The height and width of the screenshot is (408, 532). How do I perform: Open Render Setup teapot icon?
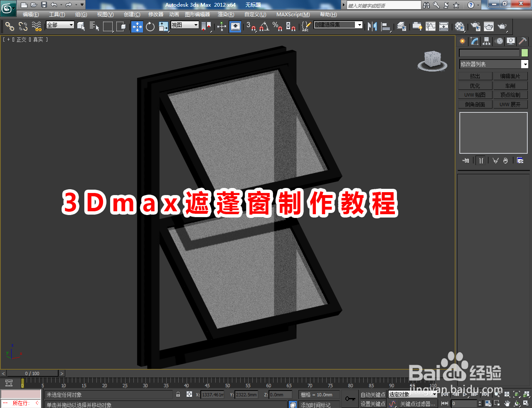point(475,26)
